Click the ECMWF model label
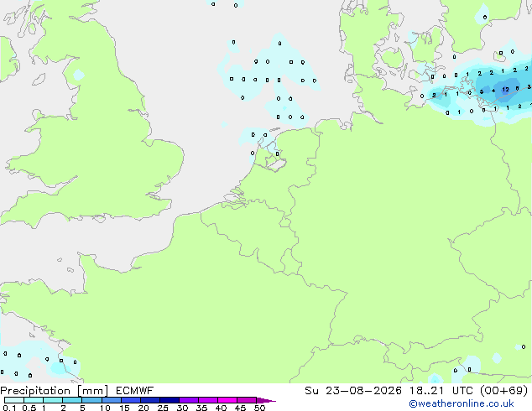 pyautogui.click(x=134, y=391)
